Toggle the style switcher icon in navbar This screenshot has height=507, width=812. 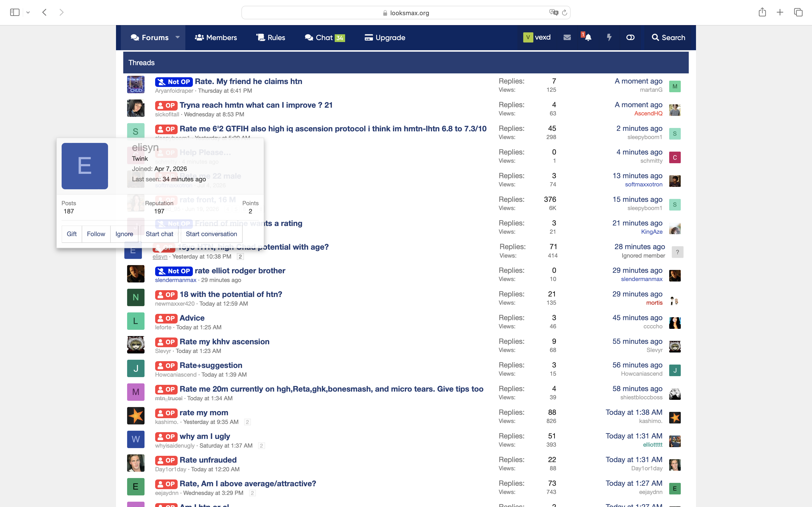click(x=630, y=37)
